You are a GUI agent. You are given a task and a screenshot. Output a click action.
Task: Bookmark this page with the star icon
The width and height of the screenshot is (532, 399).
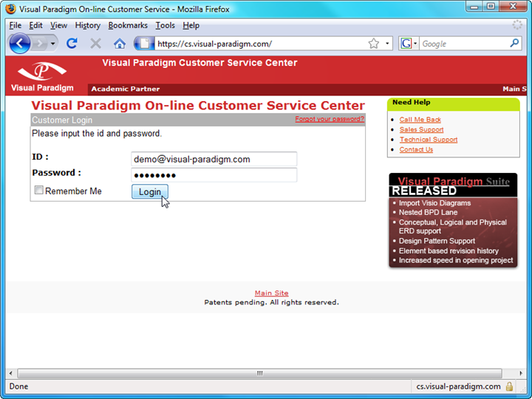pyautogui.click(x=374, y=44)
